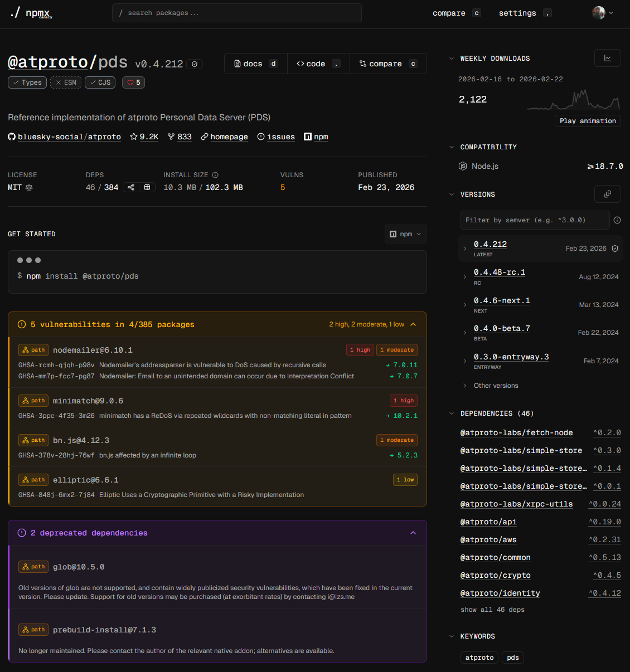Toggle the Play animation button
Image resolution: width=630 pixels, height=672 pixels.
[588, 121]
